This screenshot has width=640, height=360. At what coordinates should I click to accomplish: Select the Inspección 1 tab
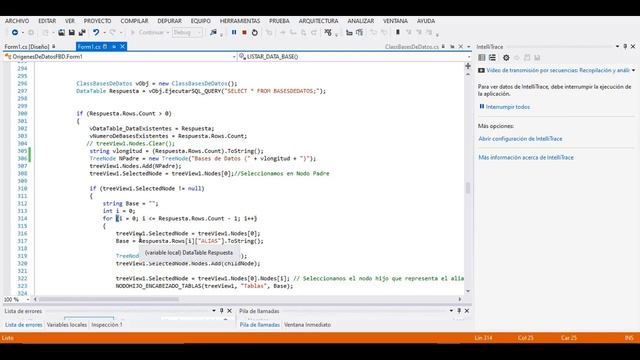[x=107, y=325]
